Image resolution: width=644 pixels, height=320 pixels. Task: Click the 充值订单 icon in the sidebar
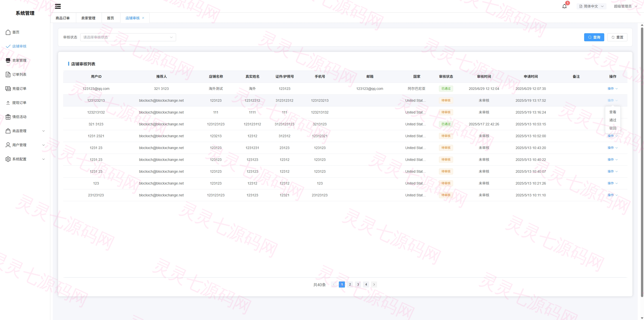coord(8,89)
